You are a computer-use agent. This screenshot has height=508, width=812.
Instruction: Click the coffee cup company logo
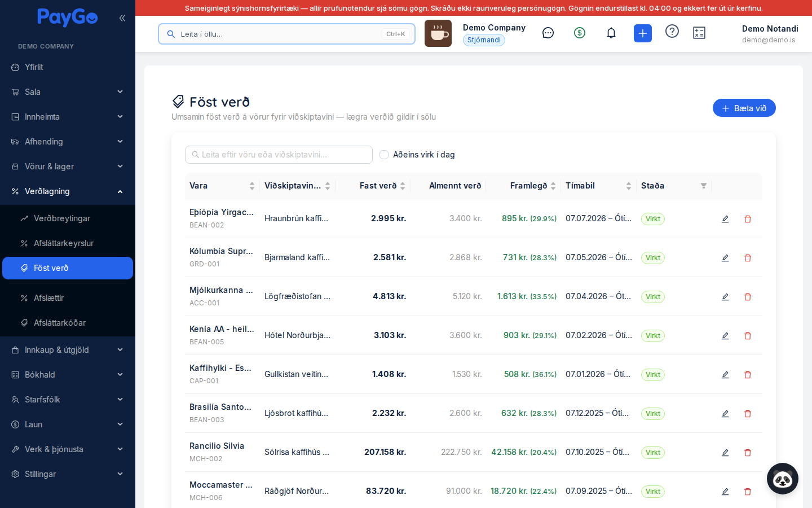pyautogui.click(x=438, y=33)
